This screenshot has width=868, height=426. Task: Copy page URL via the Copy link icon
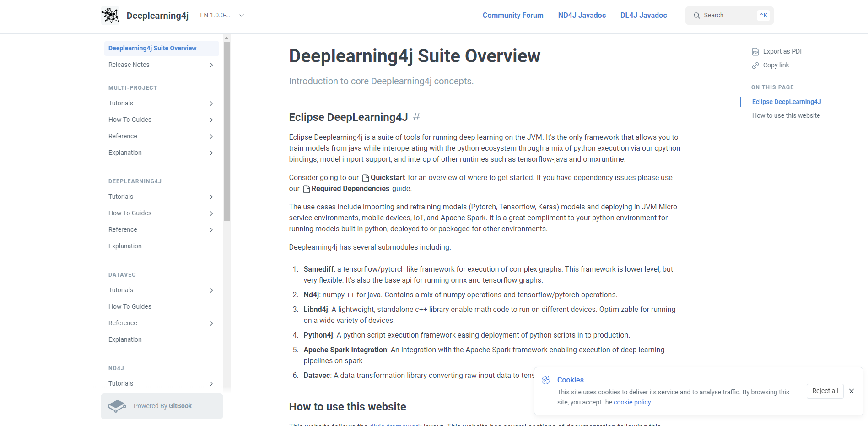tap(755, 65)
